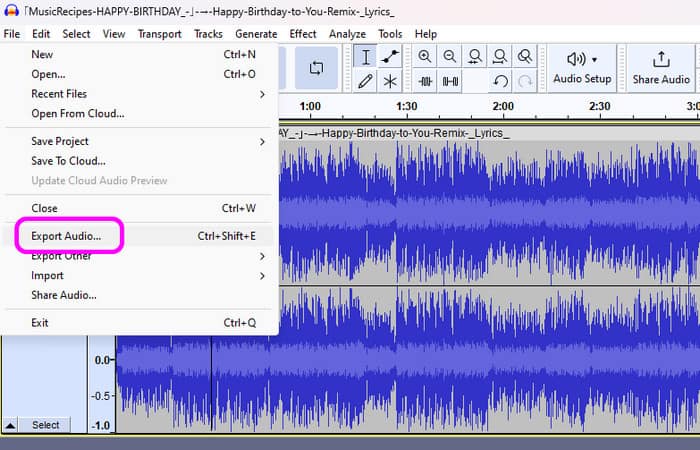Click Trim audio outside selection icon
Image resolution: width=700 pixels, height=450 pixels.
tap(425, 81)
